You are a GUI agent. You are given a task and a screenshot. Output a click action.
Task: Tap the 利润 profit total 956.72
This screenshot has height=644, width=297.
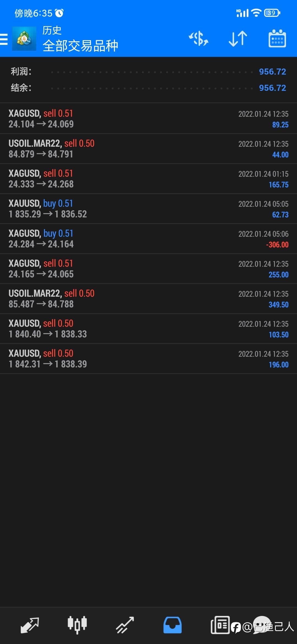point(273,72)
